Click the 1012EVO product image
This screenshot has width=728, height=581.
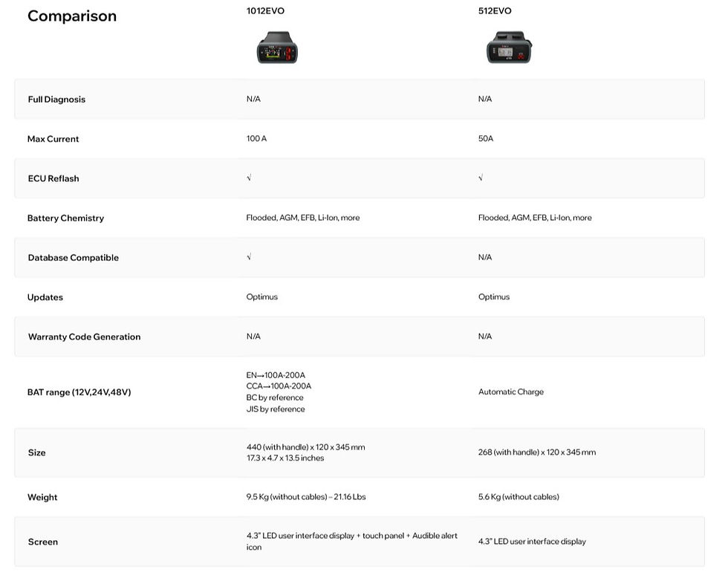click(277, 48)
